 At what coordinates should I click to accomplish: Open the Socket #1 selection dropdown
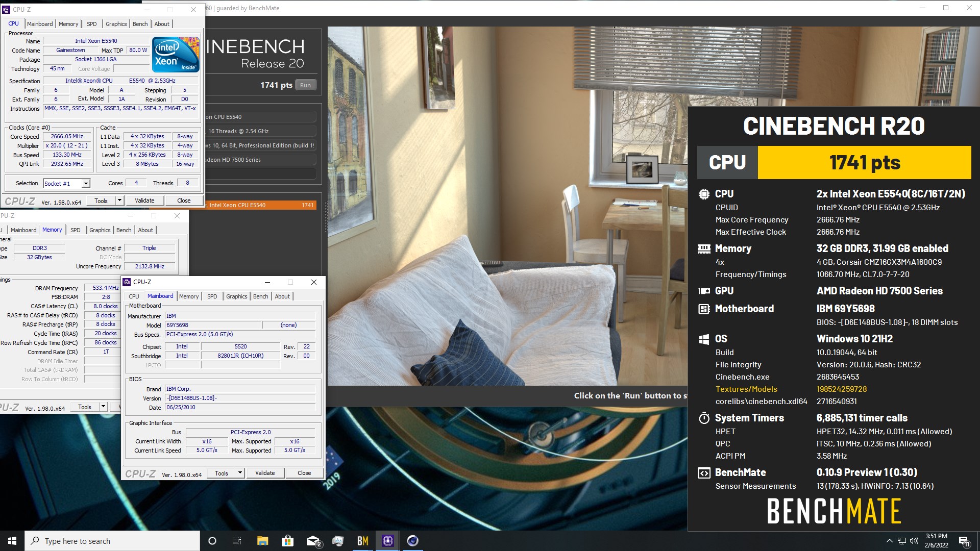pyautogui.click(x=86, y=184)
